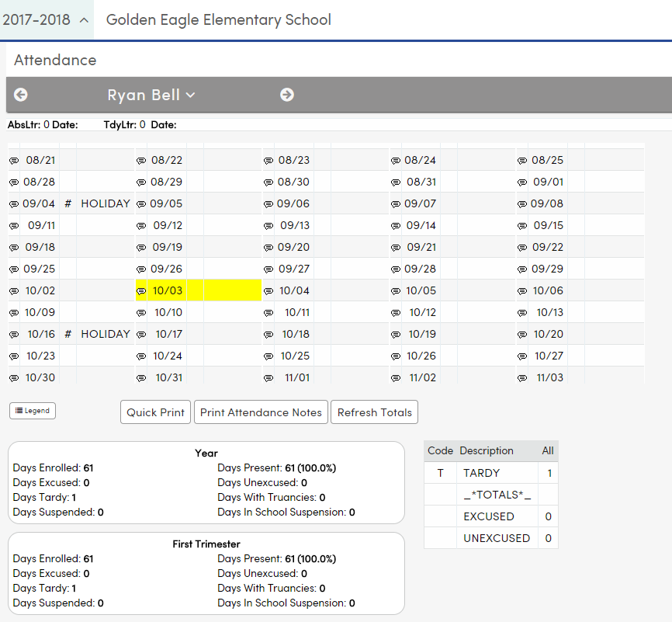The image size is (672, 622).
Task: Click the note icon beside 10/31
Action: (x=140, y=377)
